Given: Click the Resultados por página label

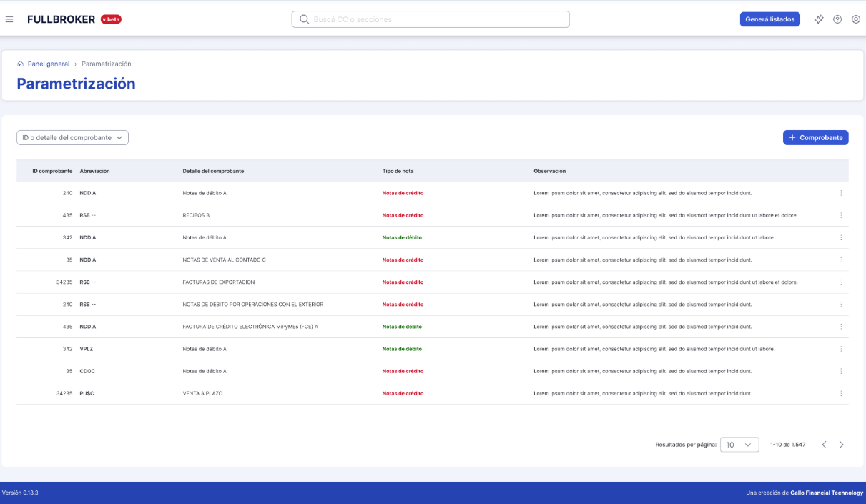Looking at the screenshot, I should pyautogui.click(x=686, y=445).
